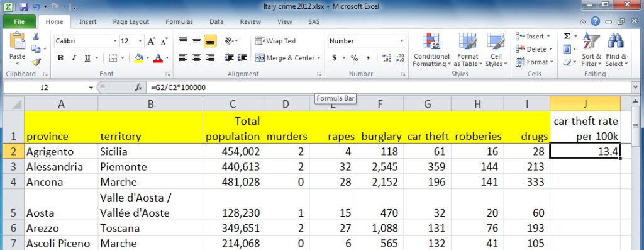Toggle Bold formatting

point(60,58)
